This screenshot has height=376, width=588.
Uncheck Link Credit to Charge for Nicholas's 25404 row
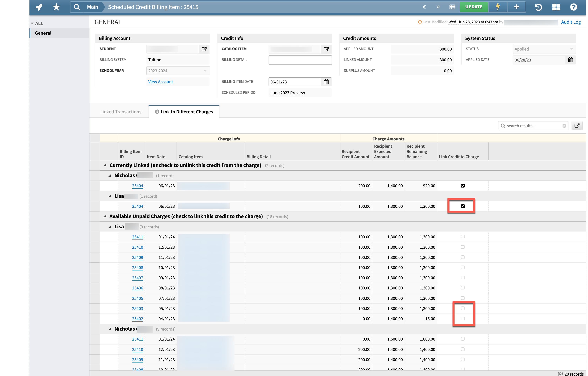pyautogui.click(x=463, y=185)
